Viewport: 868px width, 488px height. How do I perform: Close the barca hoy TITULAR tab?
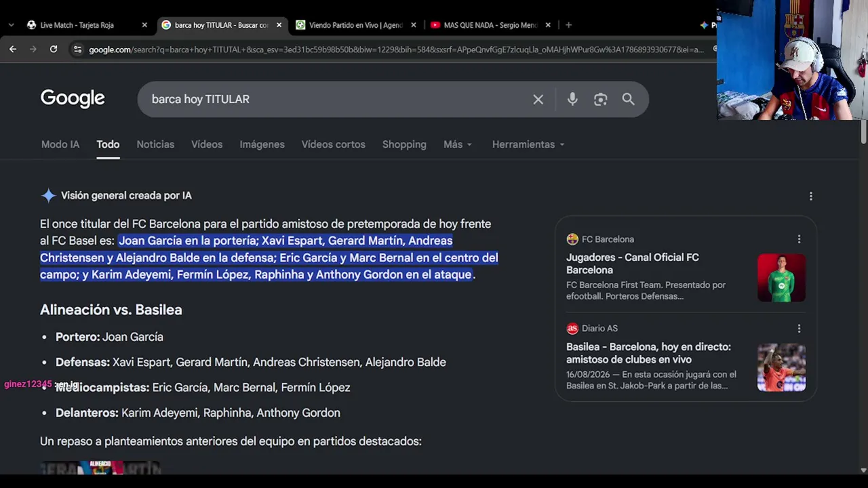pos(279,25)
